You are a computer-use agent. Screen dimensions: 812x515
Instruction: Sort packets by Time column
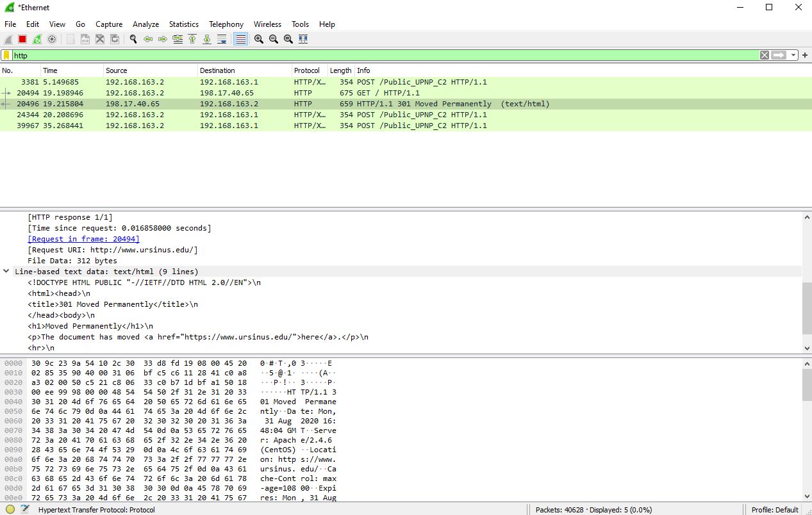click(72, 70)
